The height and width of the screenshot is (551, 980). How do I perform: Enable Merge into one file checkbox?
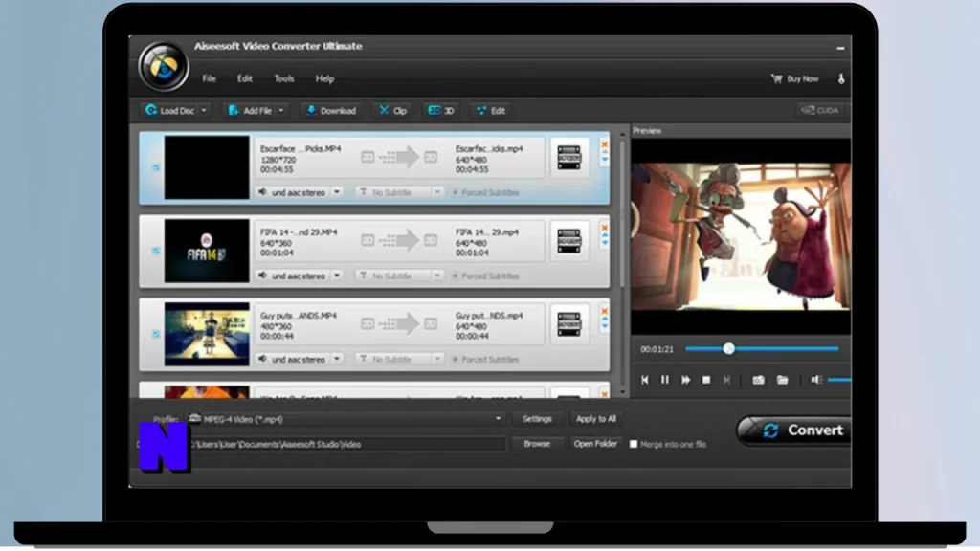point(634,444)
